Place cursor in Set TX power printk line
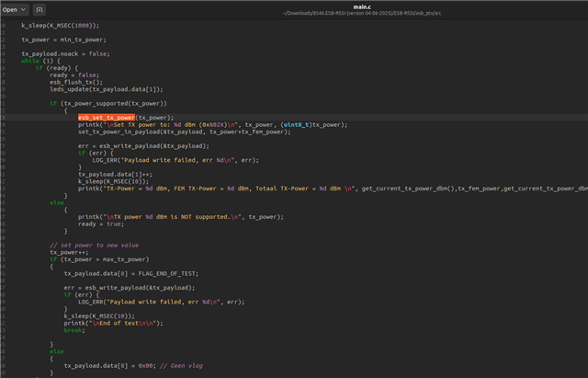Screen dimensions: 588x378 pos(212,125)
